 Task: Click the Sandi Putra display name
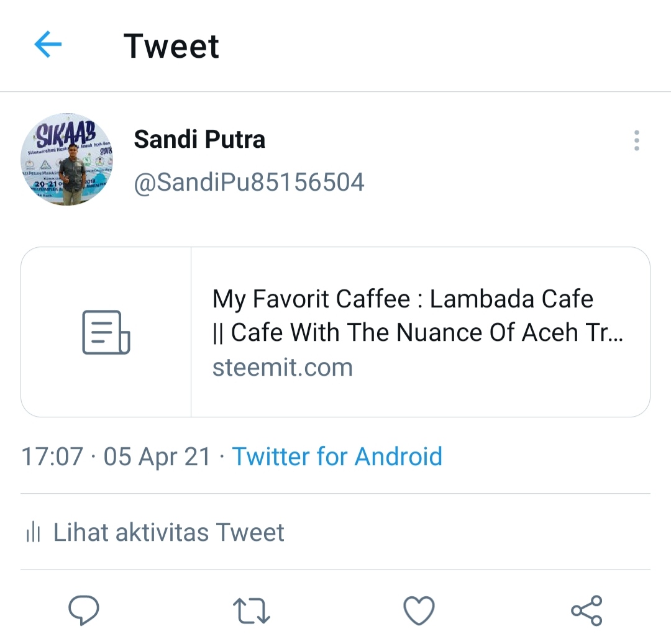pos(199,139)
